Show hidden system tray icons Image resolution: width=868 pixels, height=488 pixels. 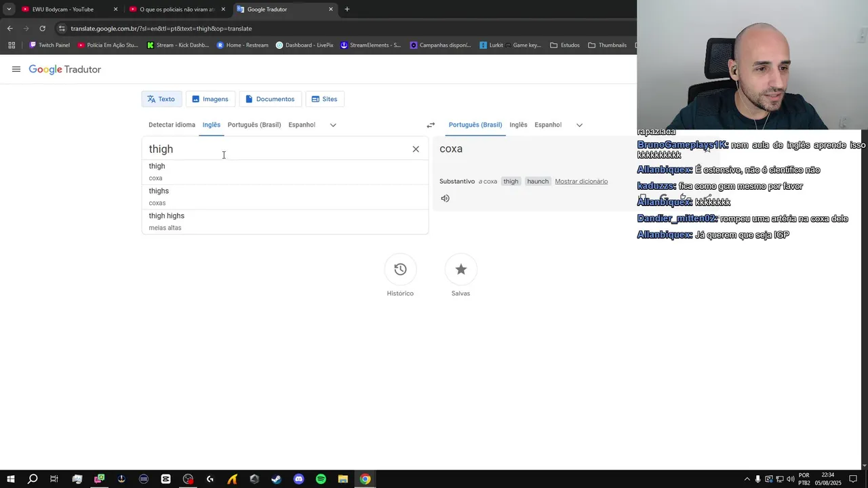[x=747, y=479]
